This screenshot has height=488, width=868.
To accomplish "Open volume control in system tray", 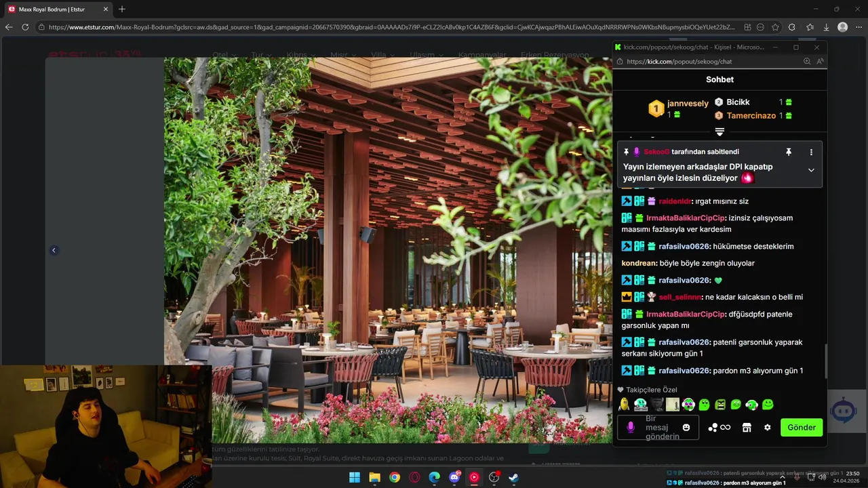I will point(823,477).
